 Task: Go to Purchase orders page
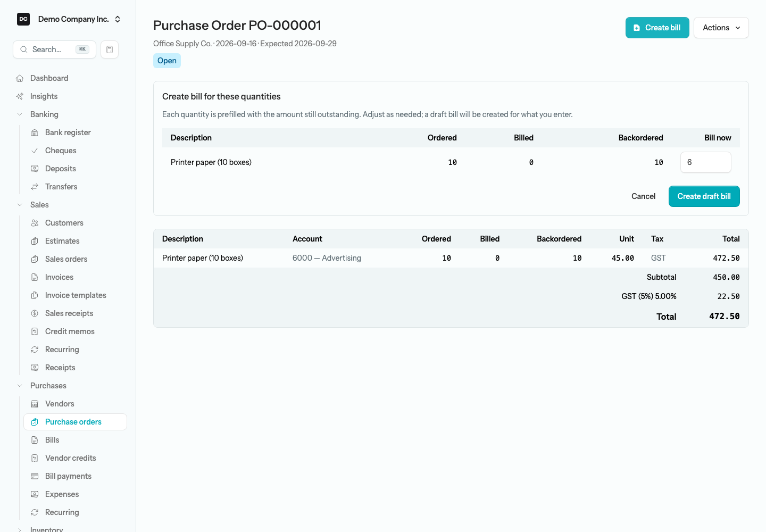[x=75, y=422]
